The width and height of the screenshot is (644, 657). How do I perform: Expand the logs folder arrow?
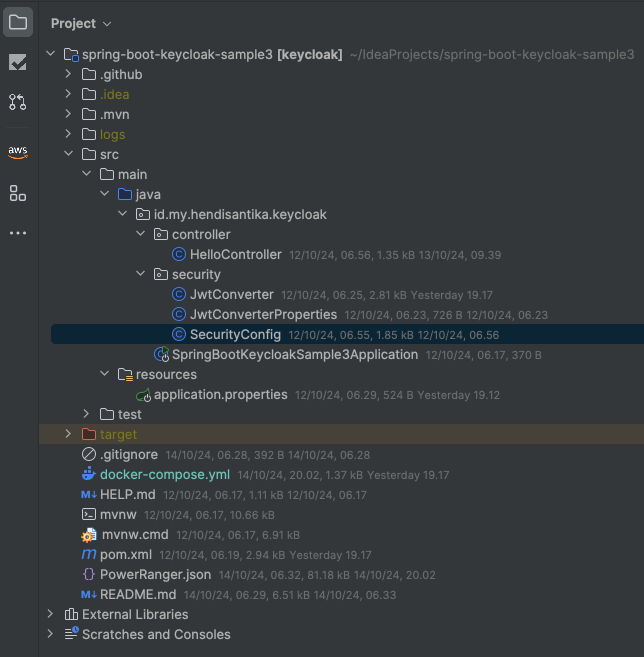tap(68, 134)
